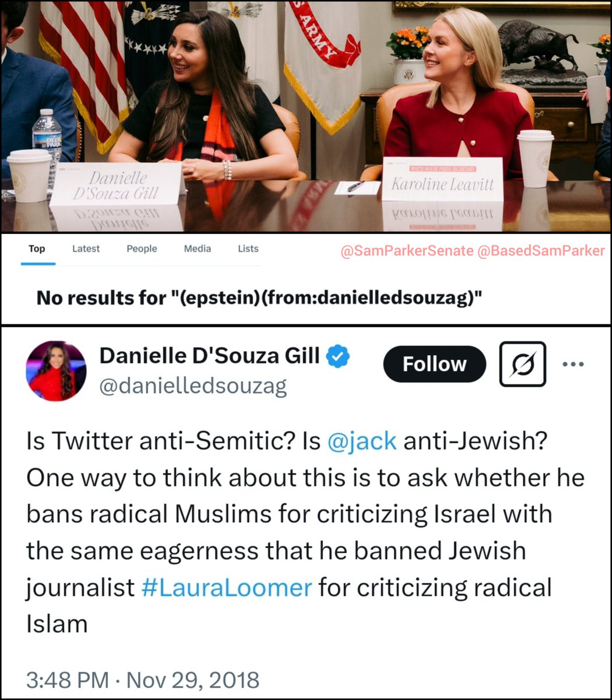Follow Danielle D'Souza Gill
The width and height of the screenshot is (612, 700).
click(434, 364)
